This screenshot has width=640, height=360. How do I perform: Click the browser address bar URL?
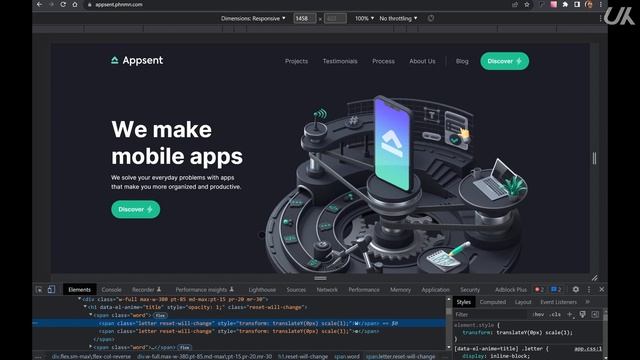tap(119, 4)
